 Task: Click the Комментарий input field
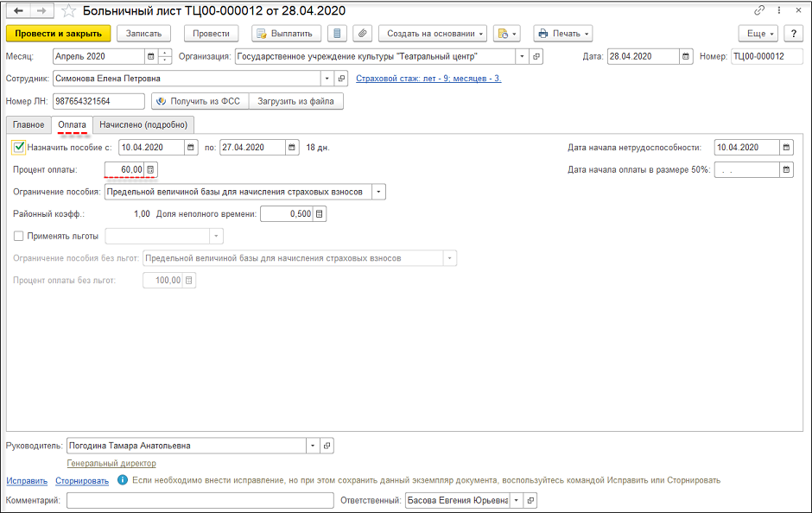coord(200,501)
